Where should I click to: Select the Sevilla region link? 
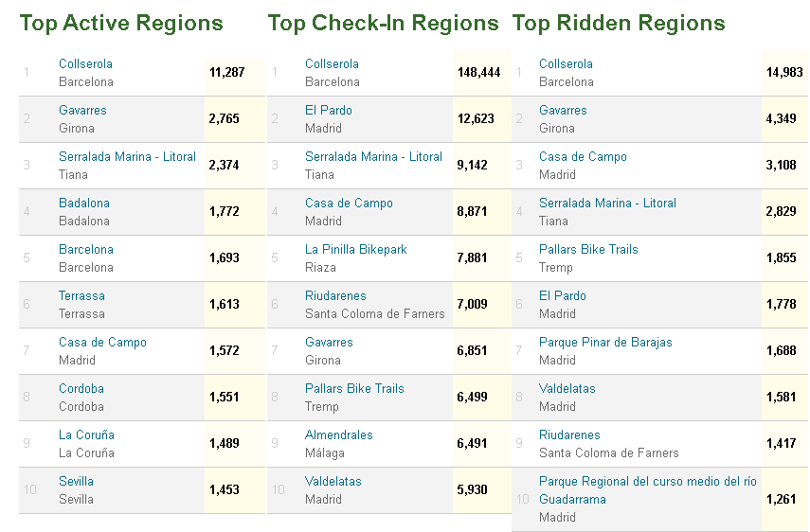click(76, 482)
